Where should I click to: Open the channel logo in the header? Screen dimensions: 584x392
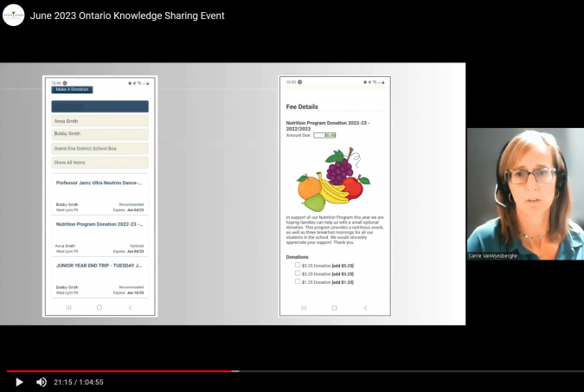click(13, 15)
